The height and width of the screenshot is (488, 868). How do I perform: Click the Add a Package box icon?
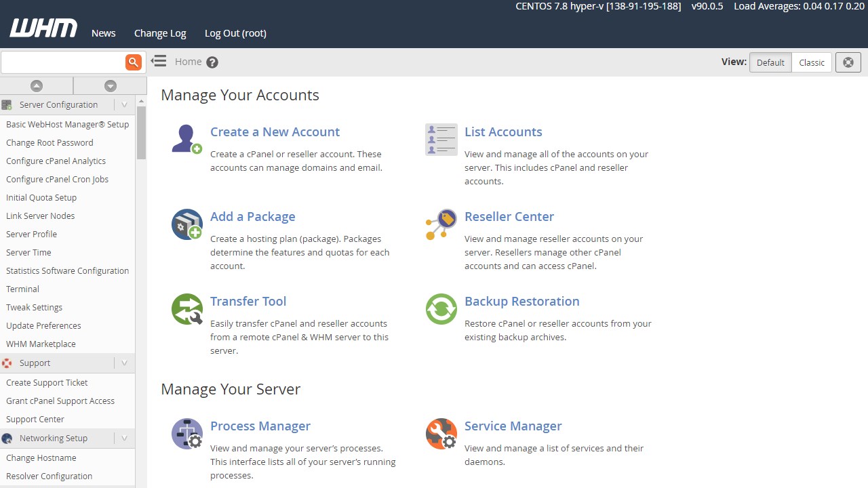[186, 224]
